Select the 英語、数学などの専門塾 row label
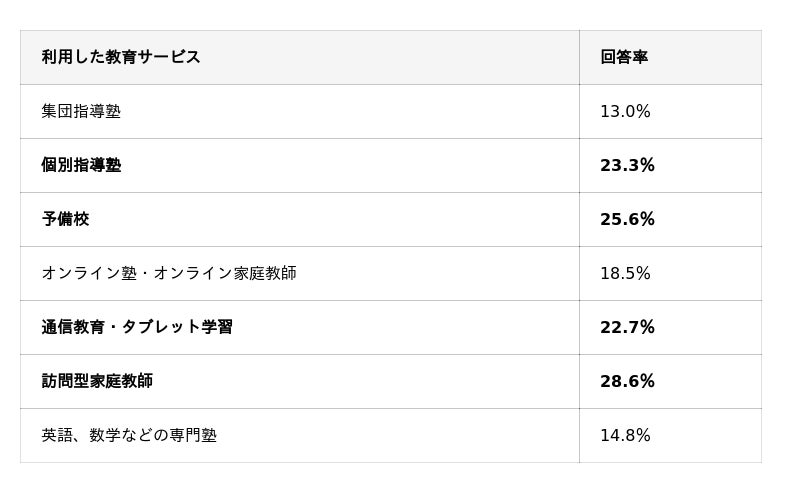Screen dimensions: 800x493 point(129,435)
